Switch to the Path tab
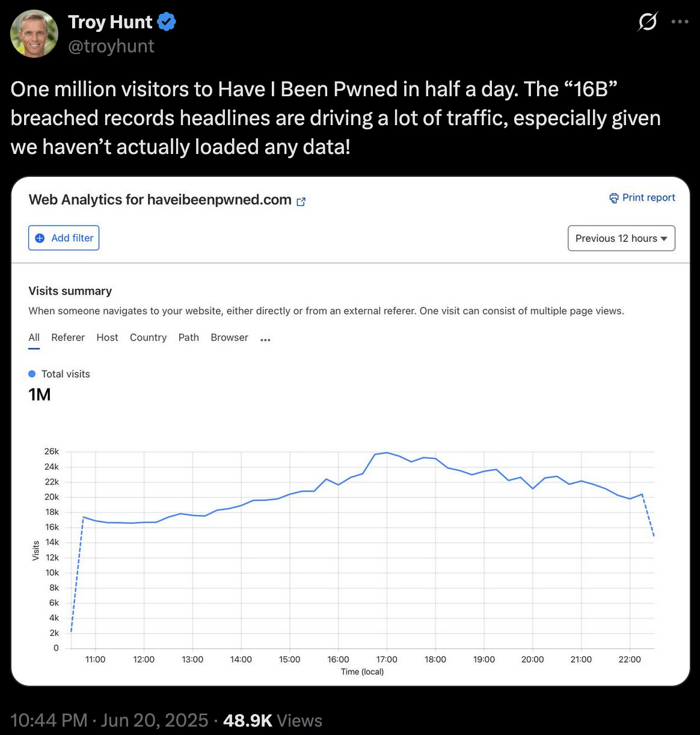 click(189, 337)
